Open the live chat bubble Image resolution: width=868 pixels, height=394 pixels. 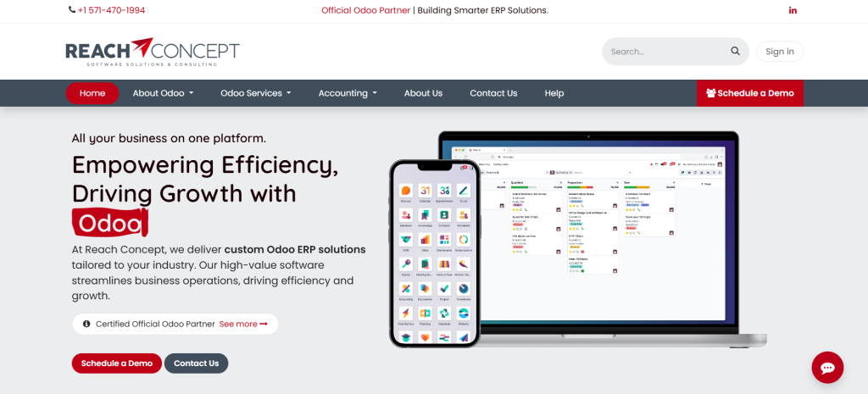[827, 368]
